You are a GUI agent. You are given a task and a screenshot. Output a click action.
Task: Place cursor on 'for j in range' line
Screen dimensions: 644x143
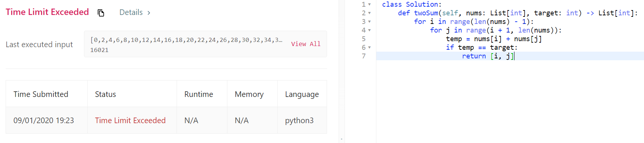coord(496,30)
